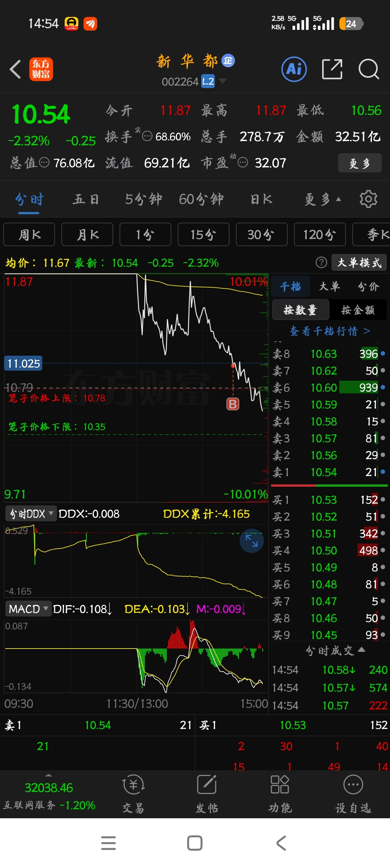Collapse the 分时成交 section arrow
Image resolution: width=390 pixels, height=868 pixels.
pos(361,649)
